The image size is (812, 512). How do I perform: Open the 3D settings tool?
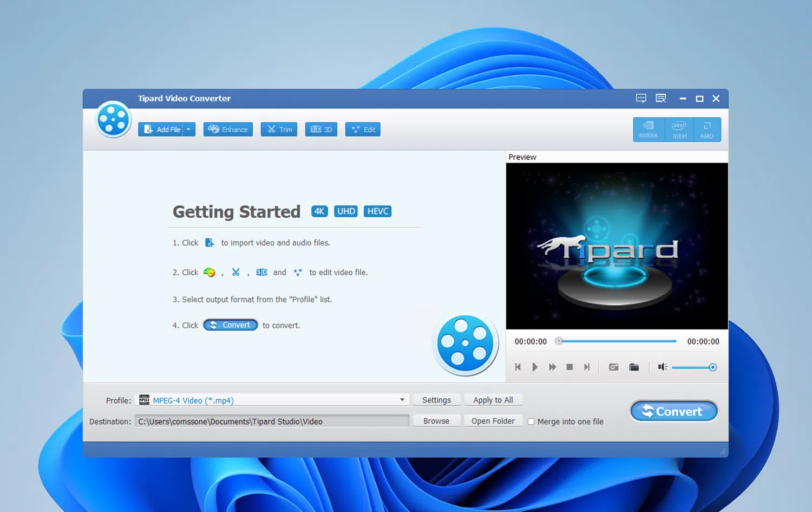click(x=321, y=129)
